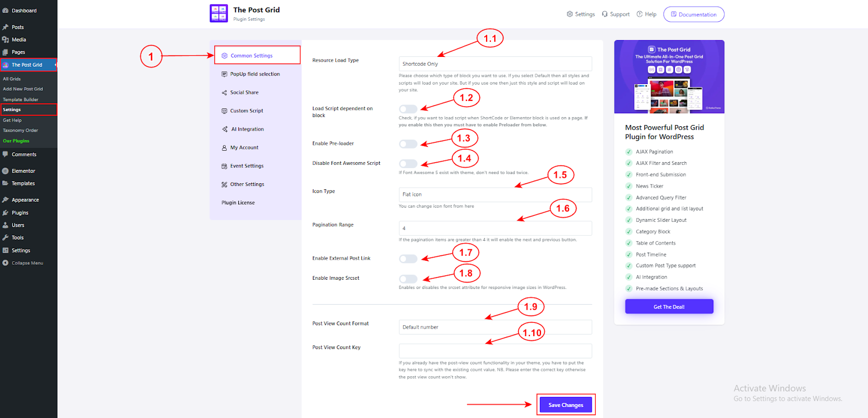Click the Plugins plug icon
Screen dimensions: 868x418
[5, 213]
